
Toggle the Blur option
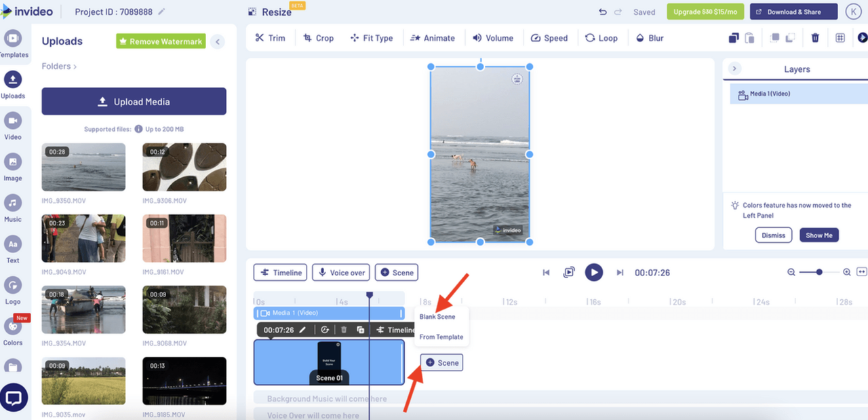(x=650, y=38)
